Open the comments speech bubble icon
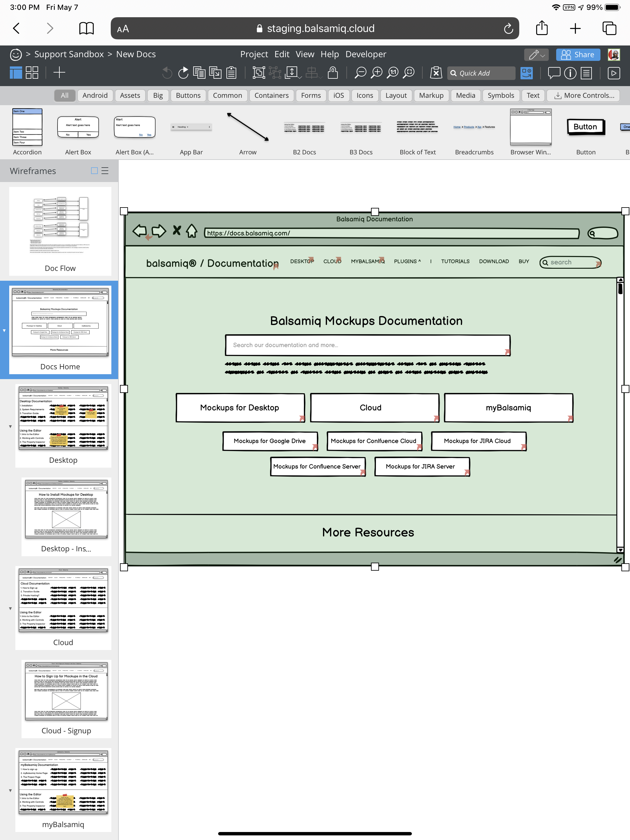The image size is (630, 840). point(554,73)
